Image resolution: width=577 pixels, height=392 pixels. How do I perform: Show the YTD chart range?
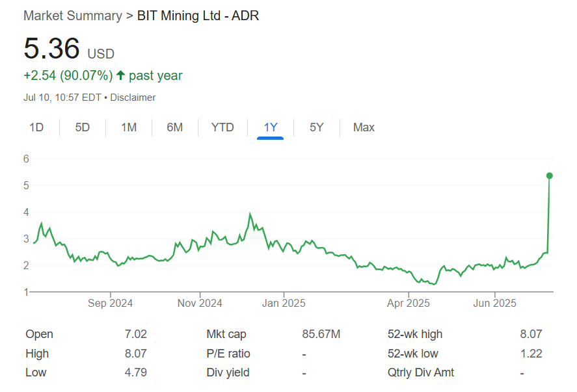coord(222,127)
